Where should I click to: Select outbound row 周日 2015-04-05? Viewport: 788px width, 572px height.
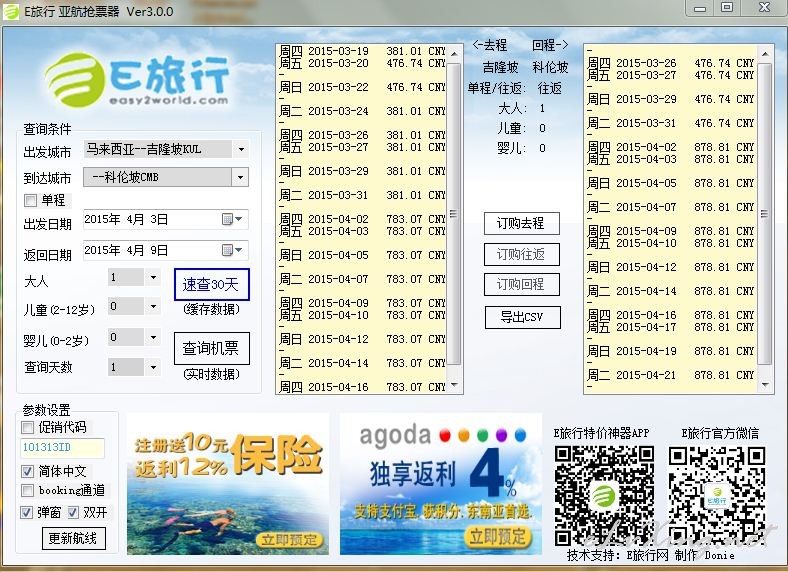tap(362, 255)
